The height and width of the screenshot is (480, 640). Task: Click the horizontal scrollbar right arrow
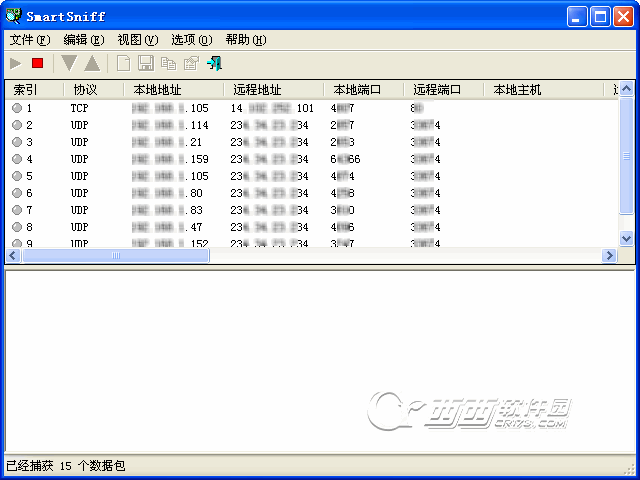pyautogui.click(x=609, y=256)
